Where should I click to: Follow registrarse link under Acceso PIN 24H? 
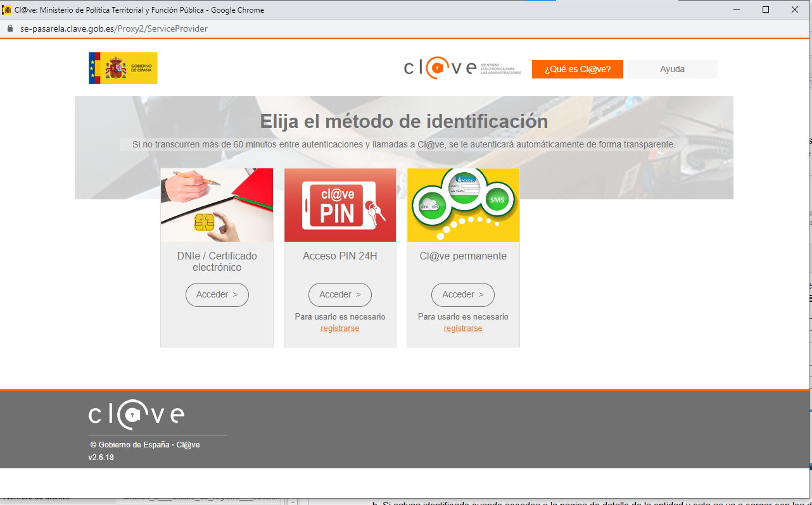tap(340, 328)
